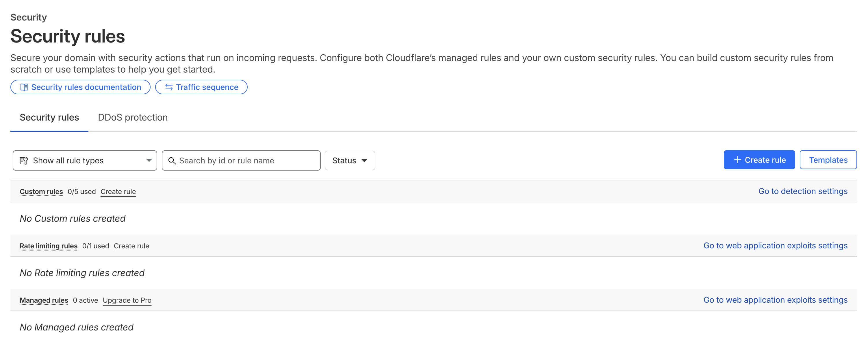Screen dimensions: 868x340
Task: Click the magnifying glass search icon
Action: [172, 160]
